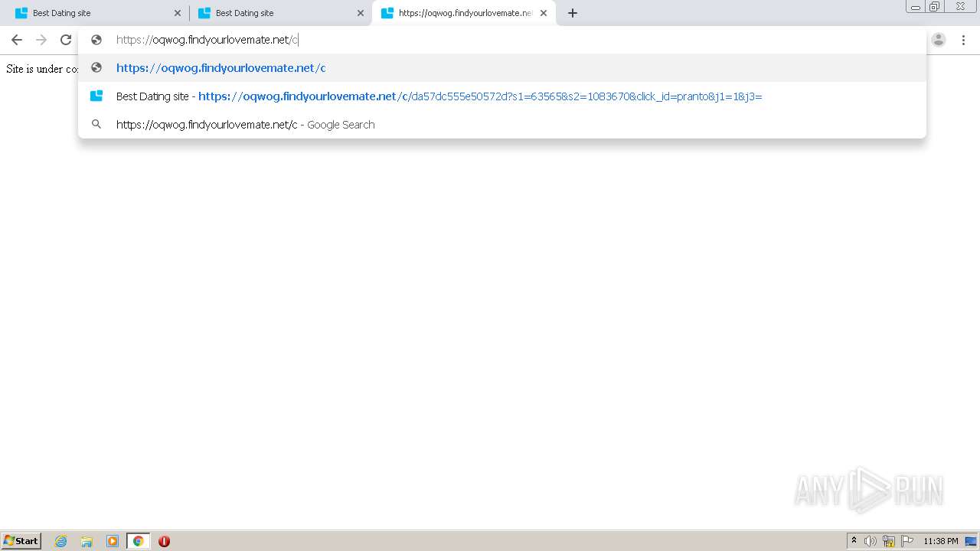
Task: Switch to the second Best Dating site tab
Action: point(281,13)
